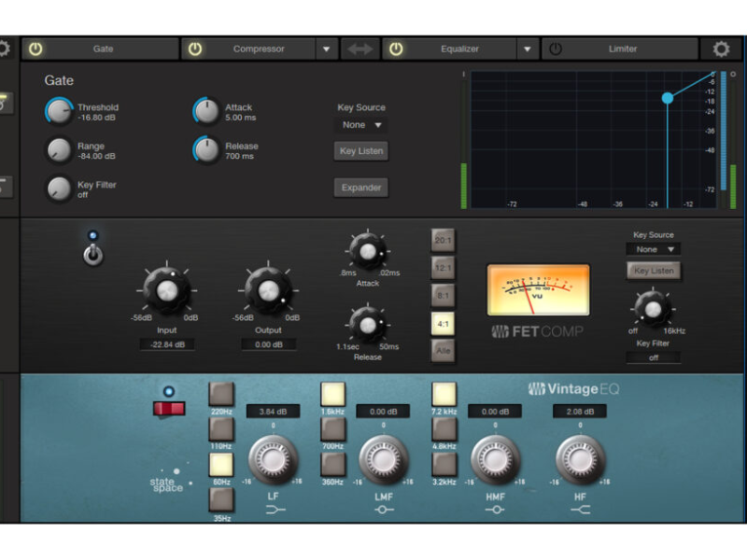
Task: Flip the FET Comp bypass toggle switch
Action: point(92,255)
